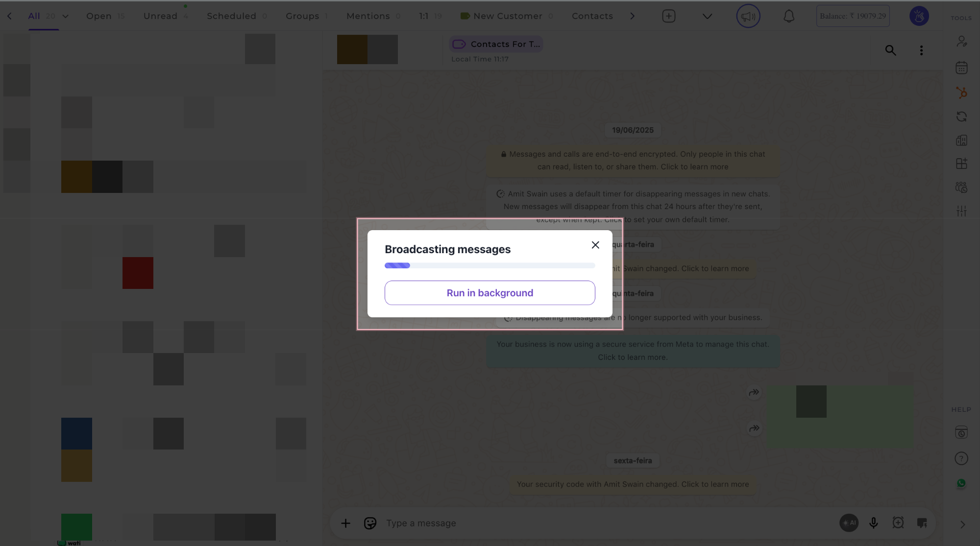Screen dimensions: 980x546
Task: Open the Contacts tab
Action: pos(592,16)
